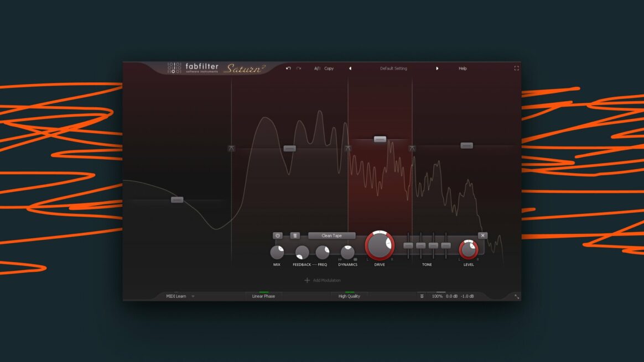Viewport: 644px width, 362px height.
Task: Toggle the band bypass power button
Action: pyautogui.click(x=278, y=235)
